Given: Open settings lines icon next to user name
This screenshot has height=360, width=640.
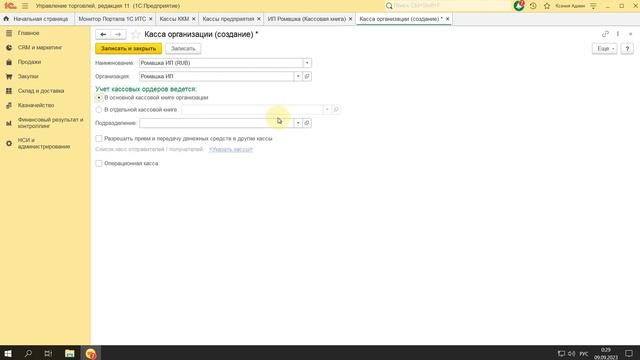Looking at the screenshot, I should point(593,6).
